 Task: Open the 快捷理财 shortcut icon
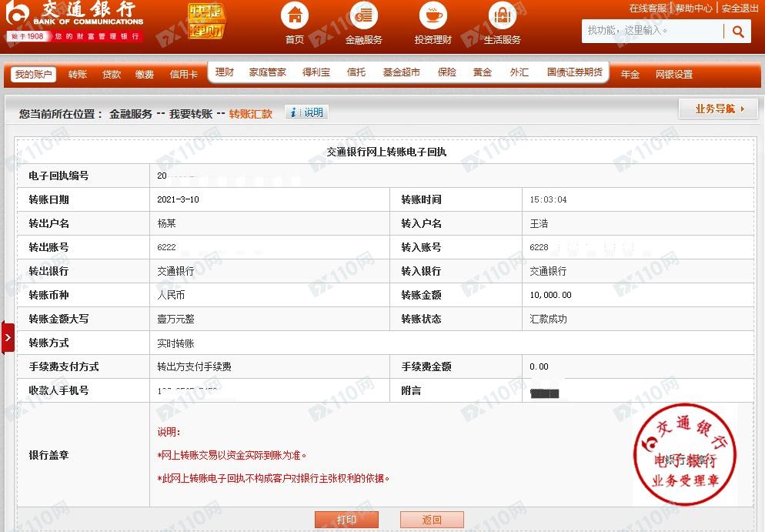[x=206, y=21]
